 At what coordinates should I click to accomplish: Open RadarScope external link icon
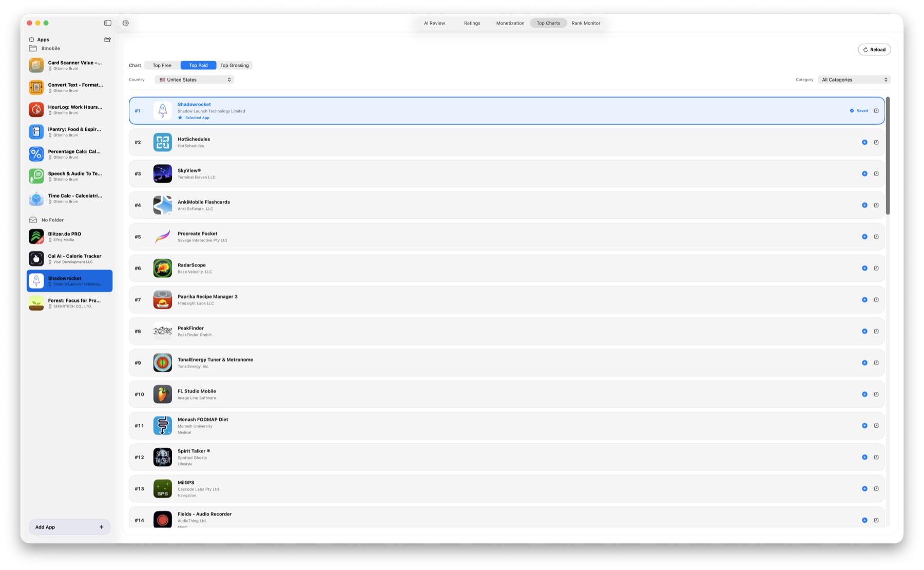876,268
